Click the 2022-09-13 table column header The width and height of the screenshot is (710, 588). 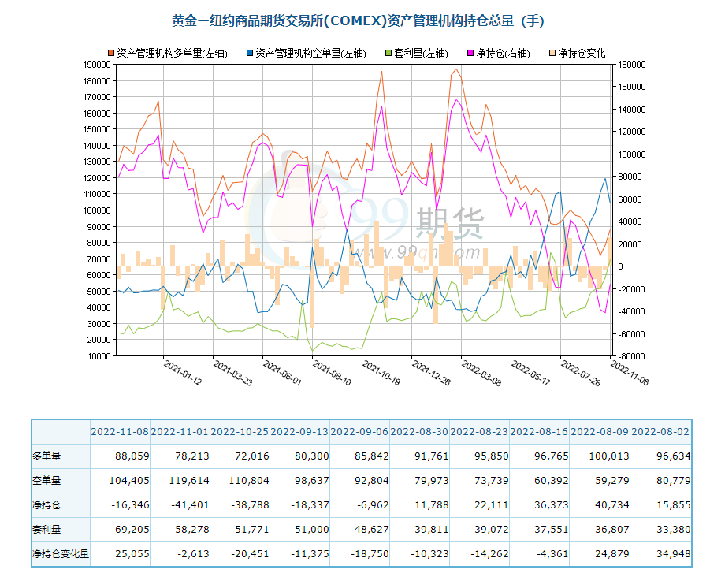point(299,432)
